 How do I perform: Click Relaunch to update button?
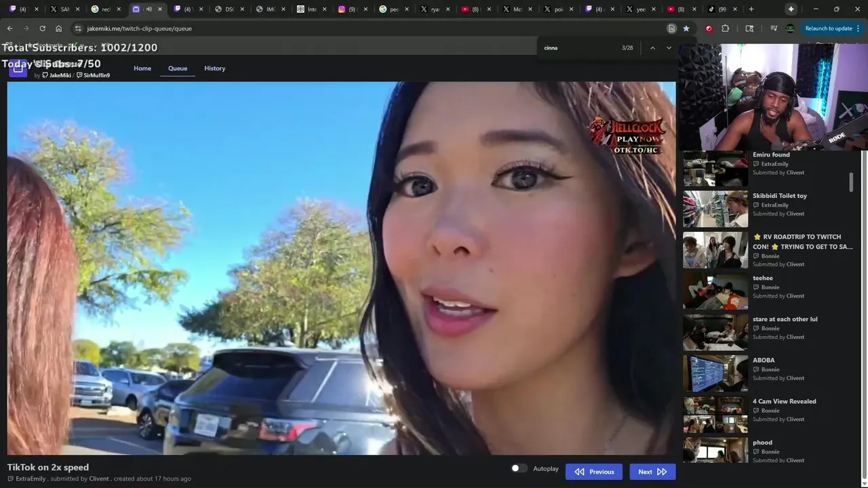[x=829, y=28]
